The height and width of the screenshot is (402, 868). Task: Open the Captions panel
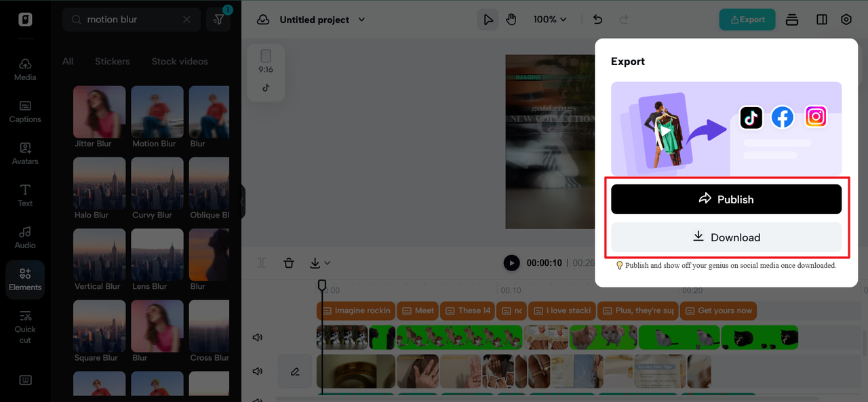point(25,111)
